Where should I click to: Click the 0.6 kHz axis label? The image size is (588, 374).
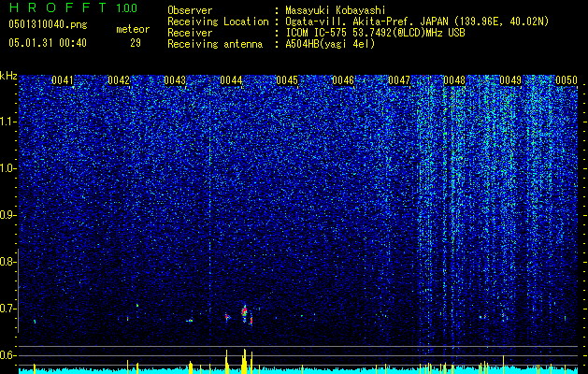(8, 355)
